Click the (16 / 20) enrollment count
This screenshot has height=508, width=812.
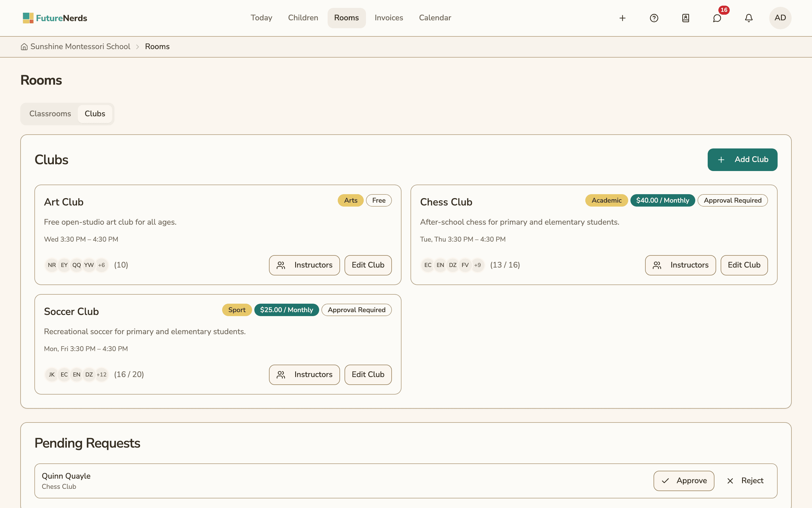129,375
